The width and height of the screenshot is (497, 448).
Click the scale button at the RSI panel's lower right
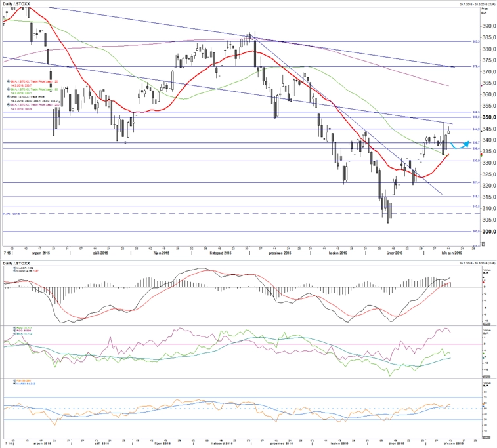tap(486, 438)
